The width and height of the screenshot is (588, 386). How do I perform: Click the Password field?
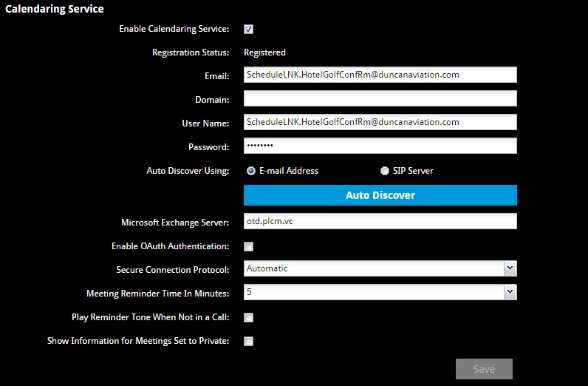(380, 146)
